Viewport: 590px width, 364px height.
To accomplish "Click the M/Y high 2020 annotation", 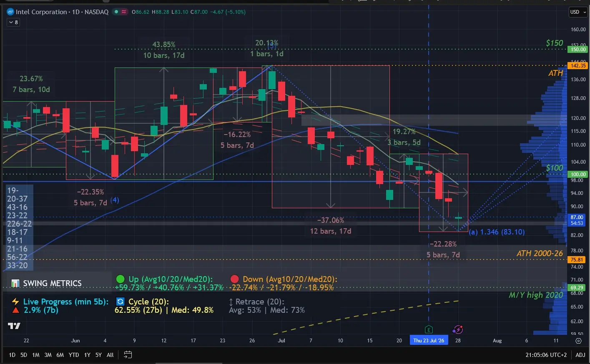I will (x=536, y=295).
